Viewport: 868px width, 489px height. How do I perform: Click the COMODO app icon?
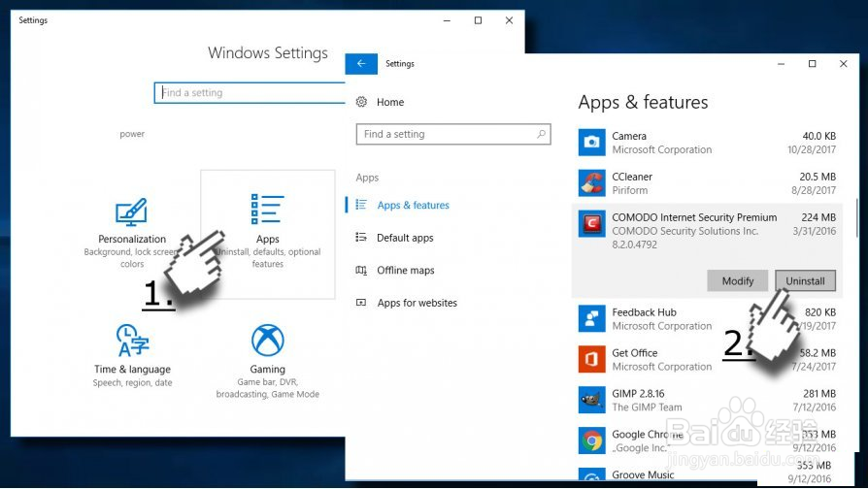(591, 223)
